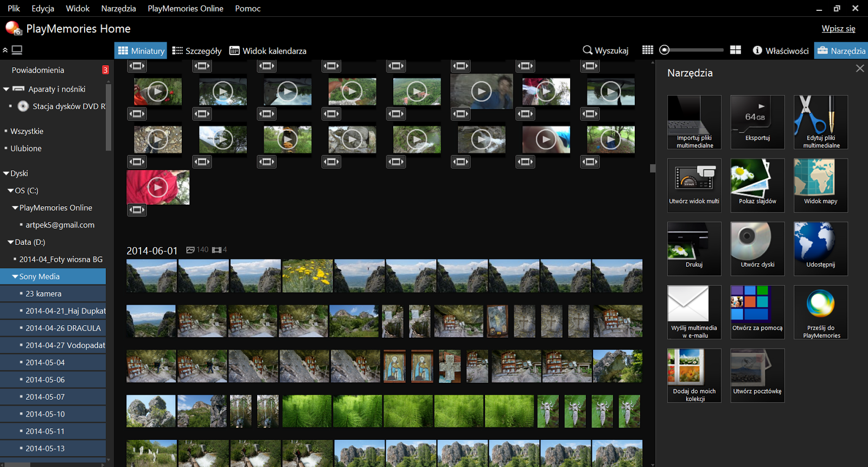Collapse the PlayMemories Online node

pos(15,207)
